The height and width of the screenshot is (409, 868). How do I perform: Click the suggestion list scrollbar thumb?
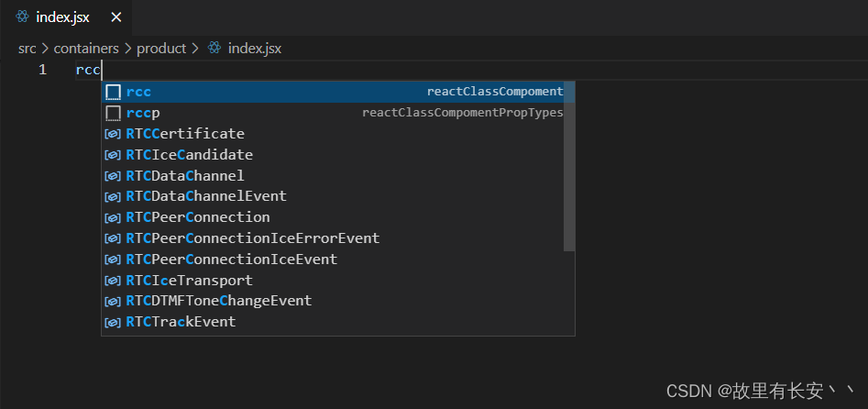569,166
